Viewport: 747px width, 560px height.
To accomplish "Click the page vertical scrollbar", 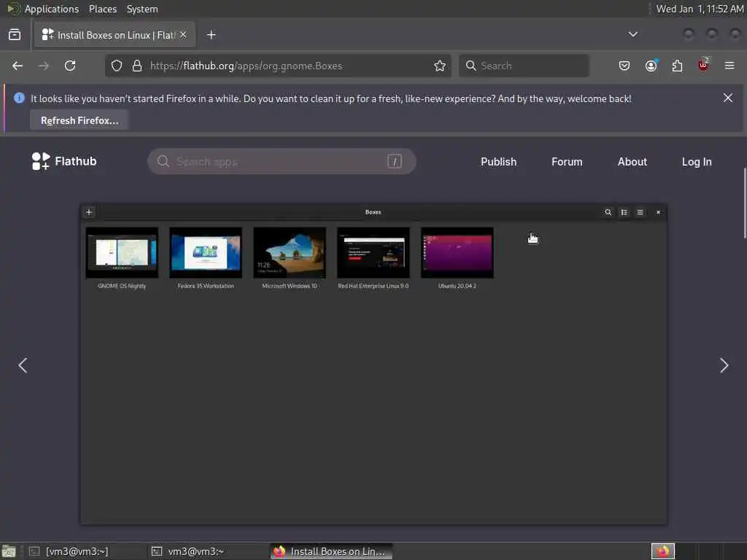I will 745,203.
